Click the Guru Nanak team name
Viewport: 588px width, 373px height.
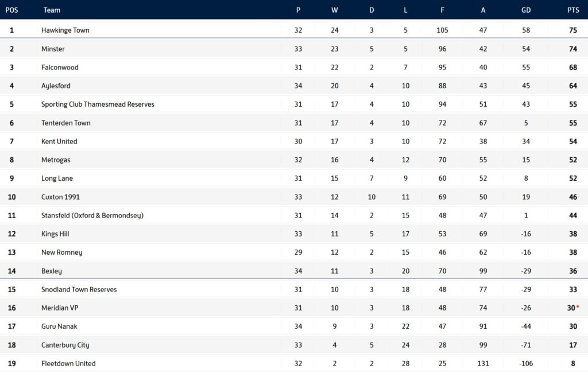coord(59,327)
